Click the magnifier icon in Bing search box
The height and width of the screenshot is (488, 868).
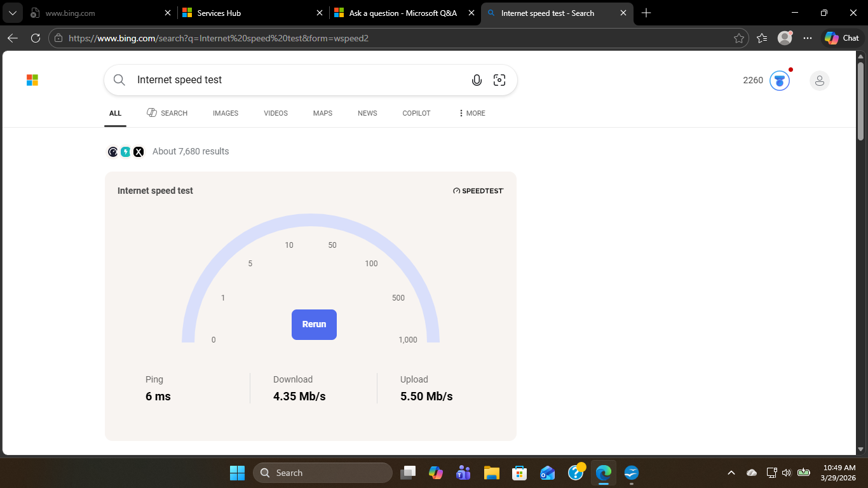click(x=119, y=80)
